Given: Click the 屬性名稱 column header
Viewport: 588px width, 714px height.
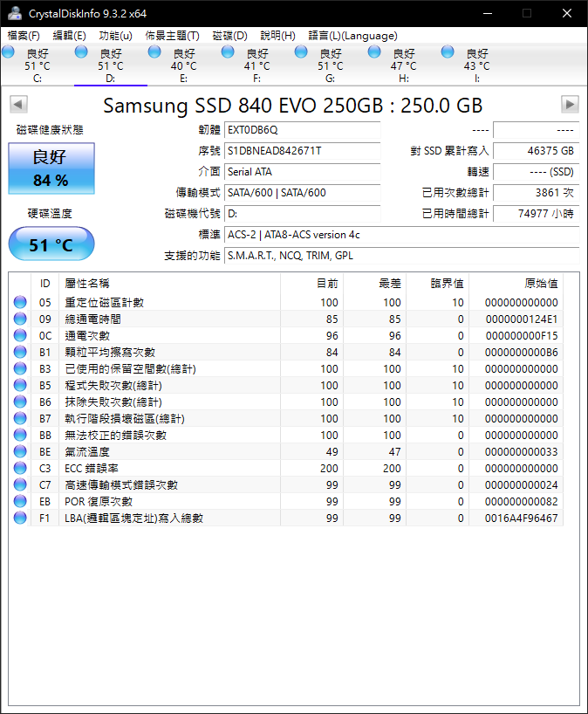Looking at the screenshot, I should 170,283.
